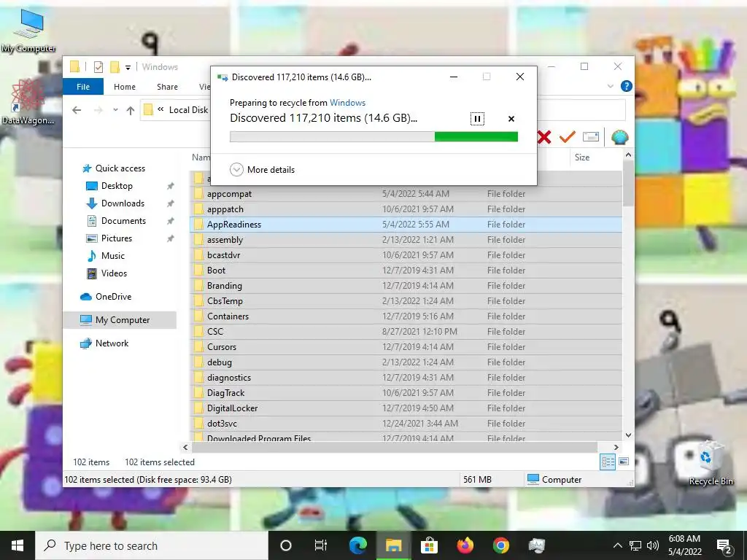Unpin Downloads using its pin icon
This screenshot has height=560, width=747.
coord(170,203)
